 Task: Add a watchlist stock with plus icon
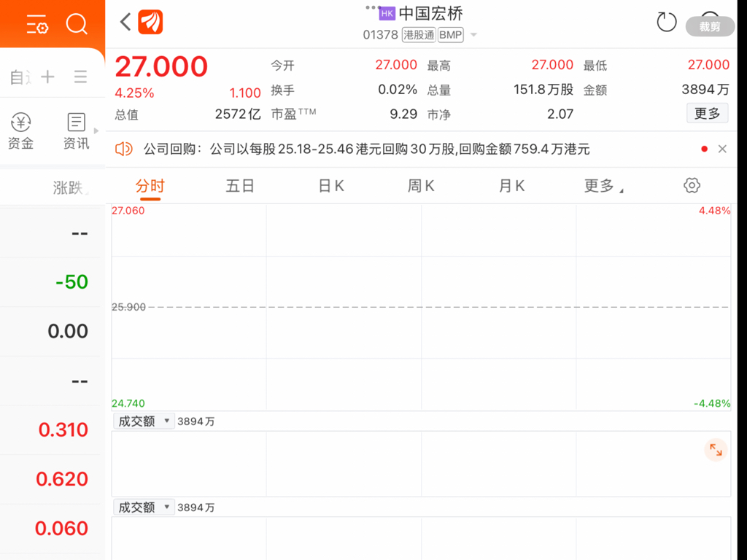click(47, 77)
